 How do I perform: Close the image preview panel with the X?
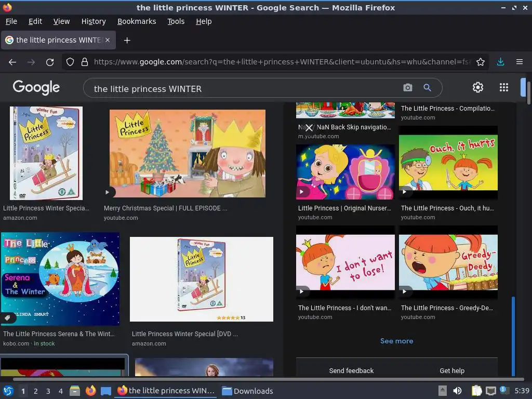309,128
